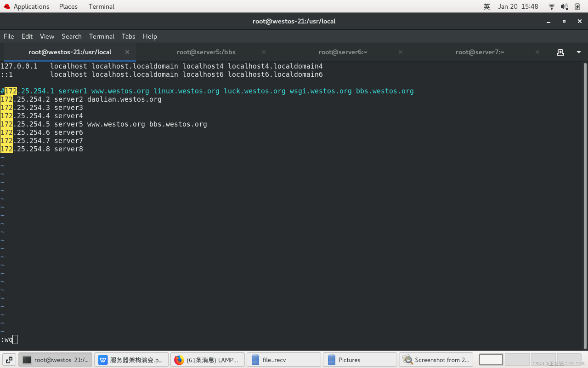Click the 172.25.254.4 server4 line
This screenshot has width=588, height=368.
point(42,116)
